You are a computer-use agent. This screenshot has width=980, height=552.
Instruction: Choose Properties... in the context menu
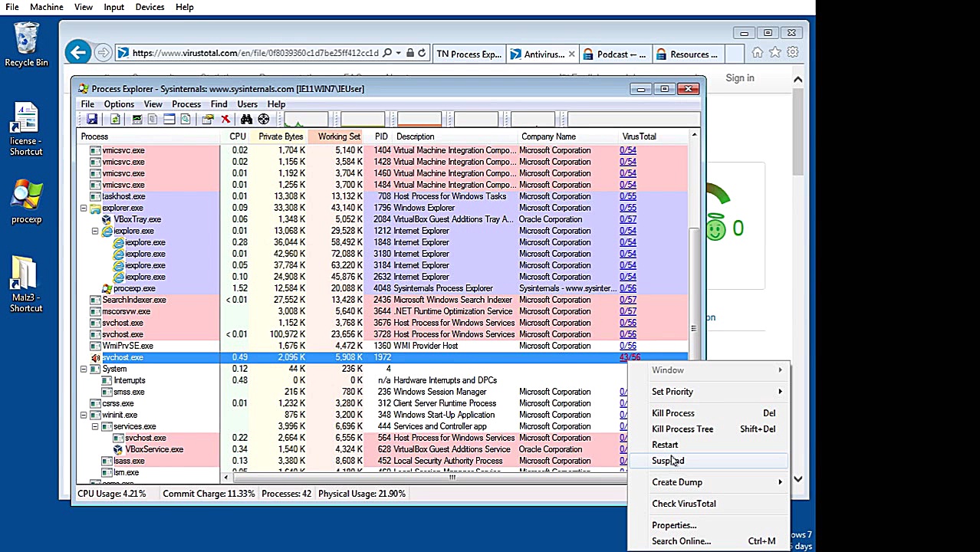pos(709,525)
